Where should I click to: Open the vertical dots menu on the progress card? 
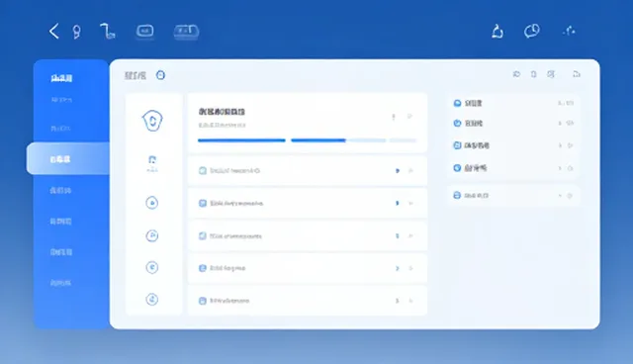click(394, 117)
